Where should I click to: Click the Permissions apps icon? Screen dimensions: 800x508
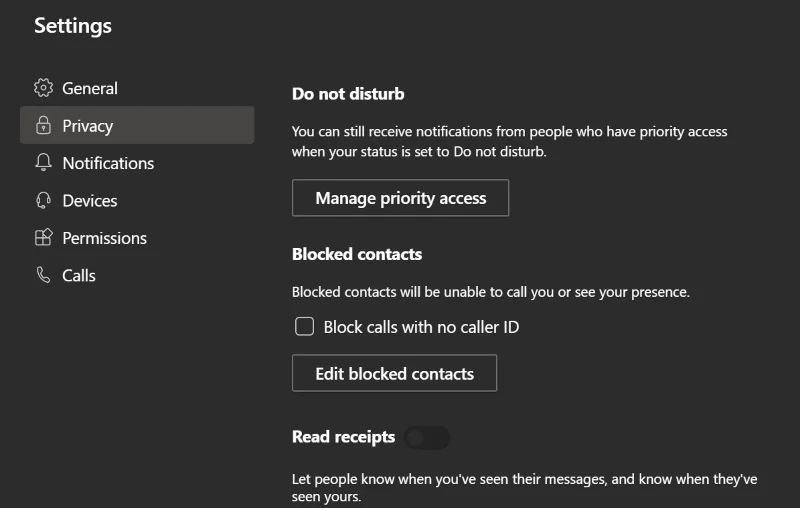tap(43, 237)
